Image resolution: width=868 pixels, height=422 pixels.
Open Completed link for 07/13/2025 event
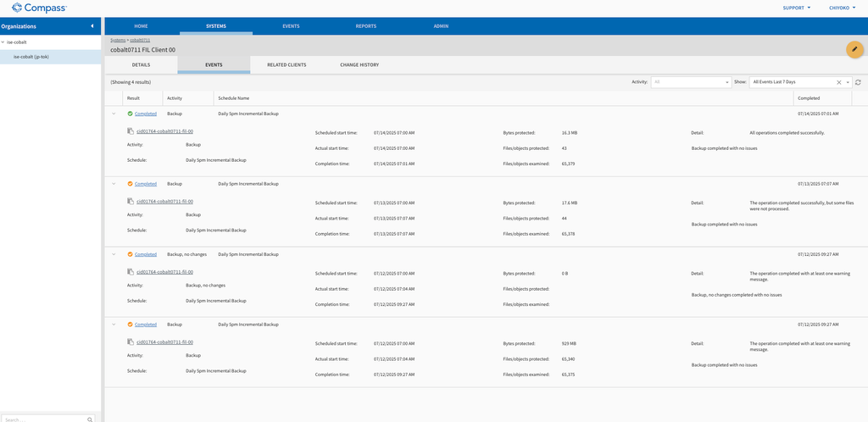click(x=146, y=184)
